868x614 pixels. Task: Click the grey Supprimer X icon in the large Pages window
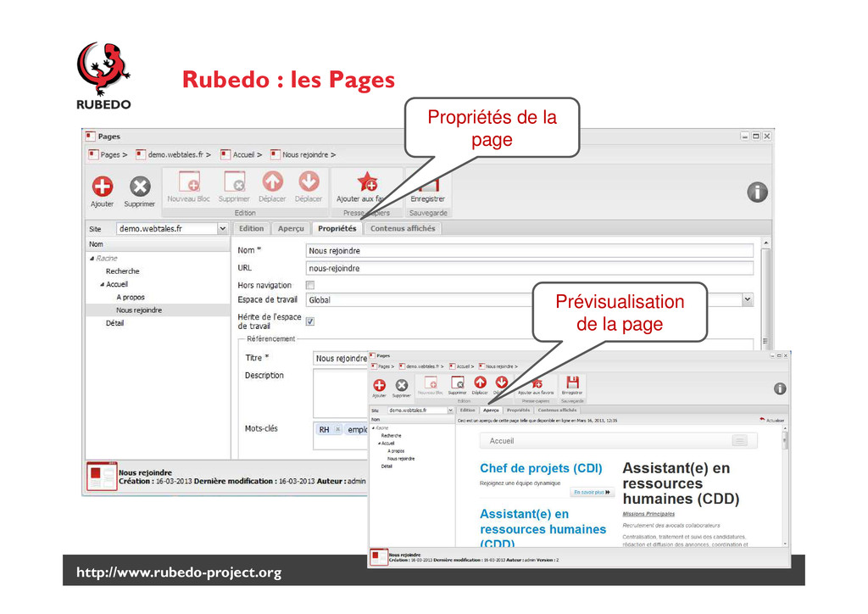[140, 187]
